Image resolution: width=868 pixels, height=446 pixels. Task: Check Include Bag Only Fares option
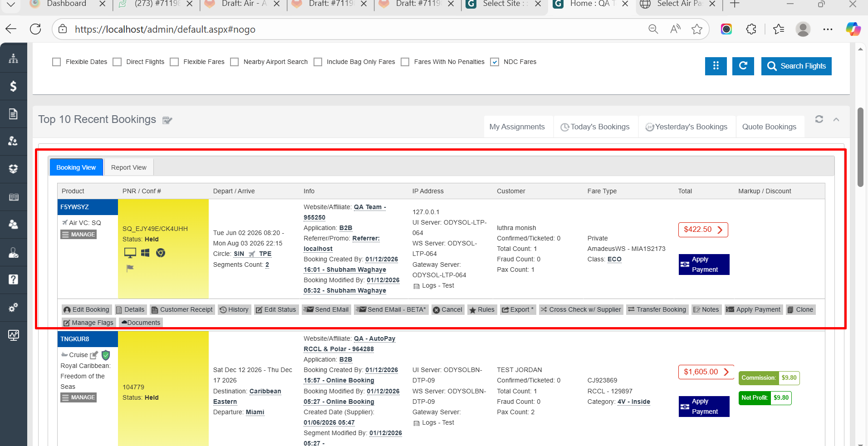318,62
